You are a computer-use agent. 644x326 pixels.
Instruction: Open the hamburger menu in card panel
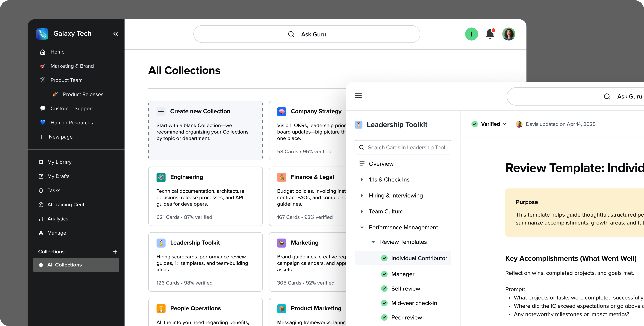[358, 96]
